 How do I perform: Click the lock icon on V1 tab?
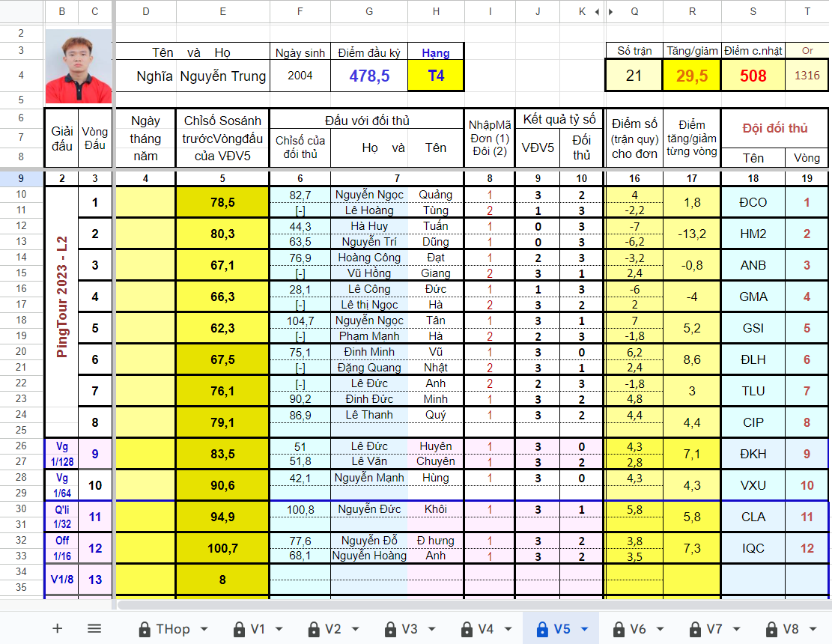point(240,629)
